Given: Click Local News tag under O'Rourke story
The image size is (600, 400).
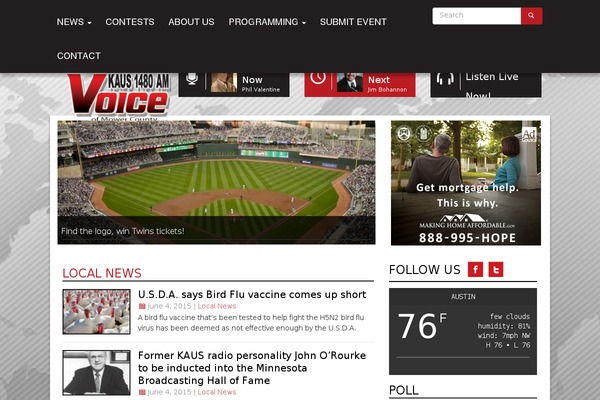Looking at the screenshot, I should pos(217,392).
